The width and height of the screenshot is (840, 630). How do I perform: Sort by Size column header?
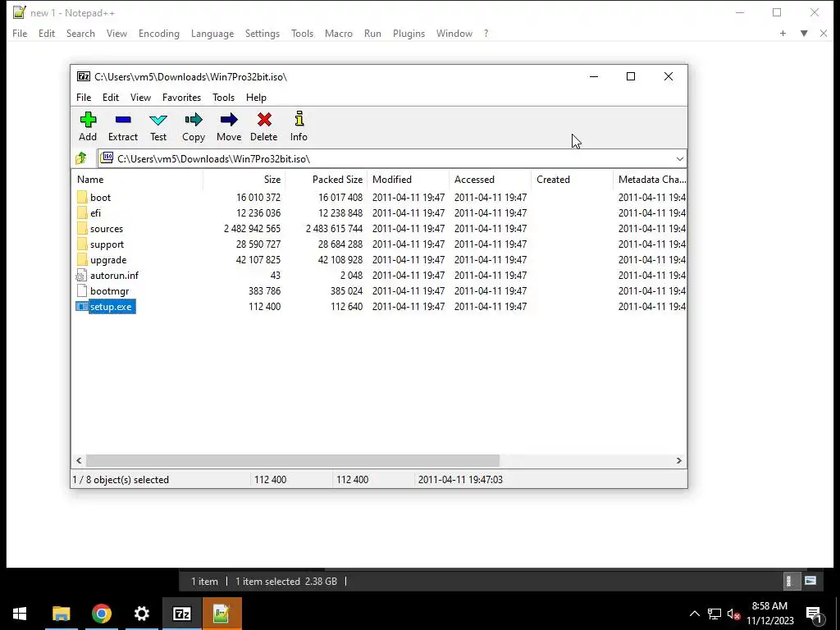[x=244, y=180]
